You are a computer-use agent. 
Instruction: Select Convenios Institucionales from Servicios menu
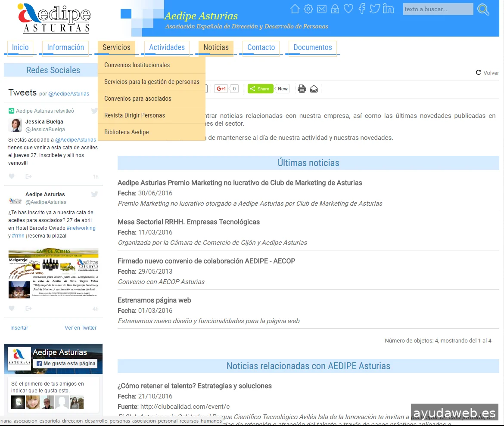pyautogui.click(x=137, y=65)
